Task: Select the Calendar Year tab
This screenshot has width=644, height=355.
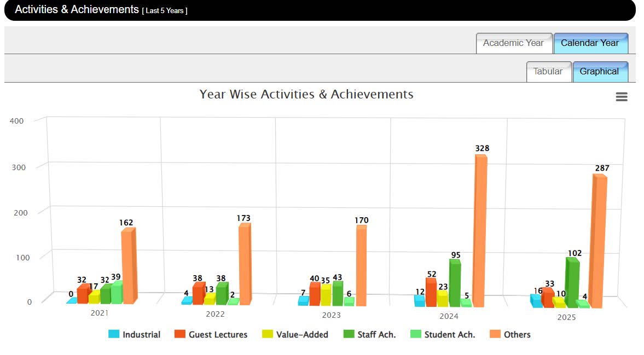Action: point(590,43)
